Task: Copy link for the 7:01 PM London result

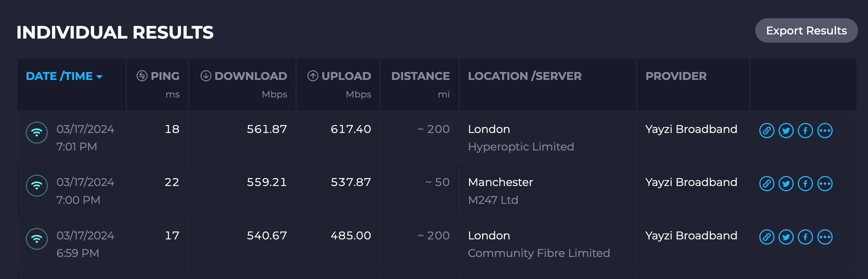Action: point(767,131)
